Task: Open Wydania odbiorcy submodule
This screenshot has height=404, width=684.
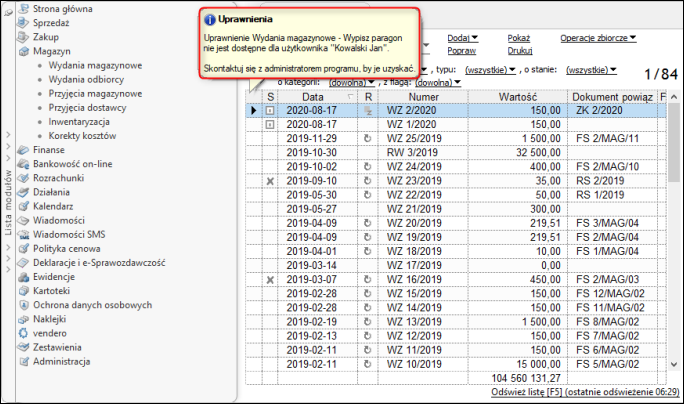Action: (86, 79)
